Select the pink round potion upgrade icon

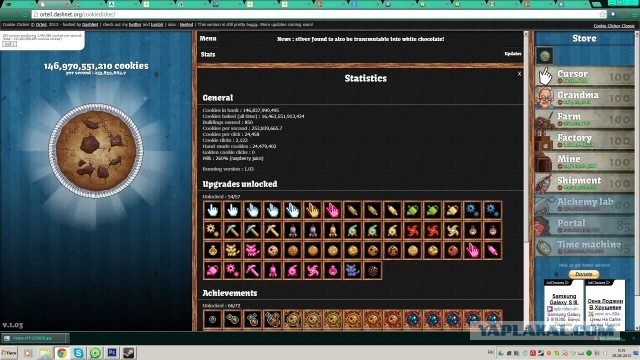coord(333,270)
